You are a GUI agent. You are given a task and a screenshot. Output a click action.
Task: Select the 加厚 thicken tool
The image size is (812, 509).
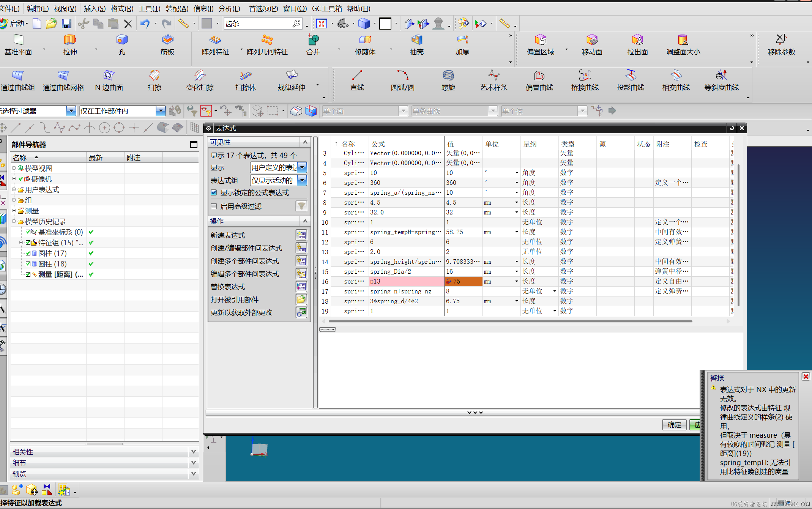(x=462, y=45)
